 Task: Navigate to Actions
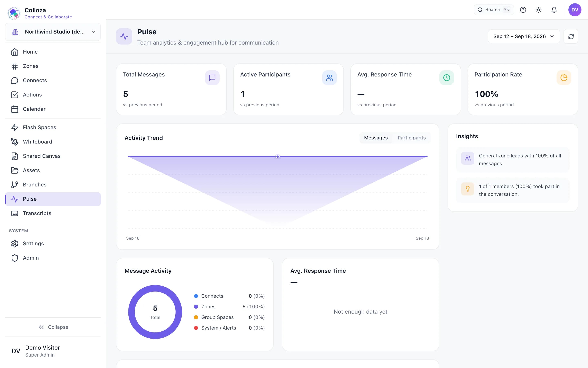point(53,95)
